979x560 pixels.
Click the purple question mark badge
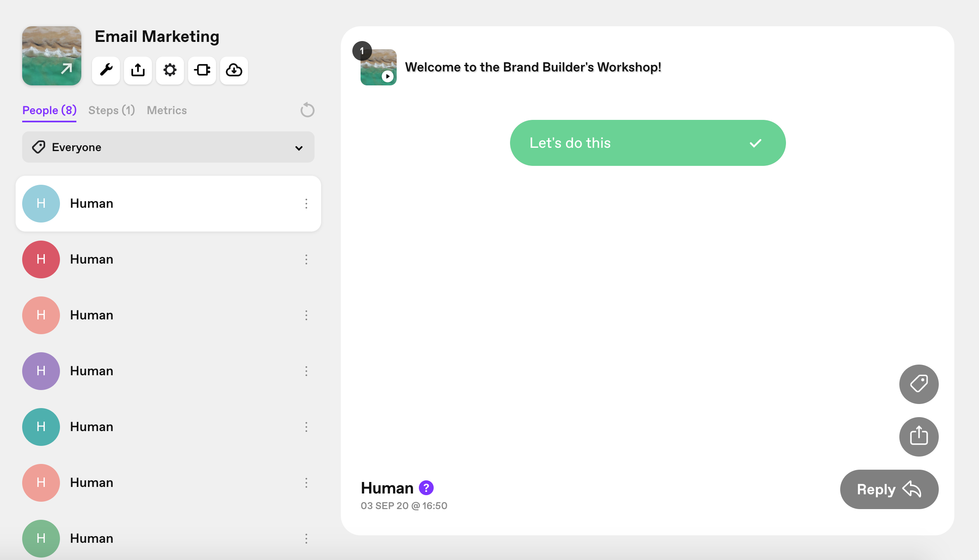pos(426,488)
